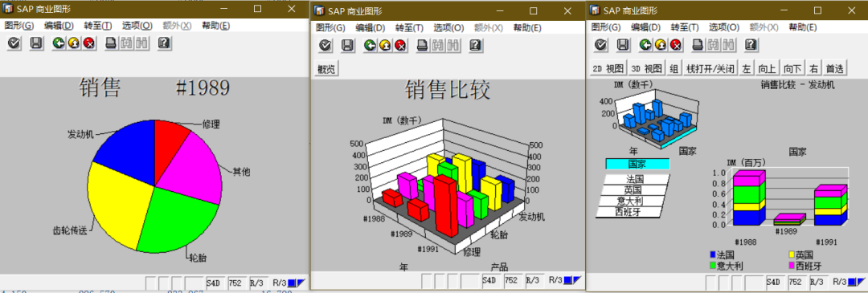Select 法国 row in country list
Screen dimensions: 868x293
[x=634, y=179]
